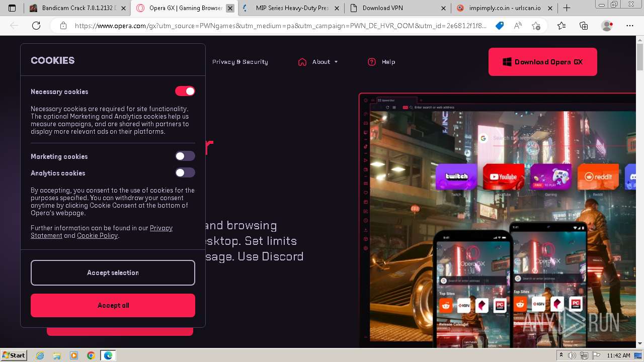The width and height of the screenshot is (644, 362).
Task: Click the Accept selection button
Action: 113,273
